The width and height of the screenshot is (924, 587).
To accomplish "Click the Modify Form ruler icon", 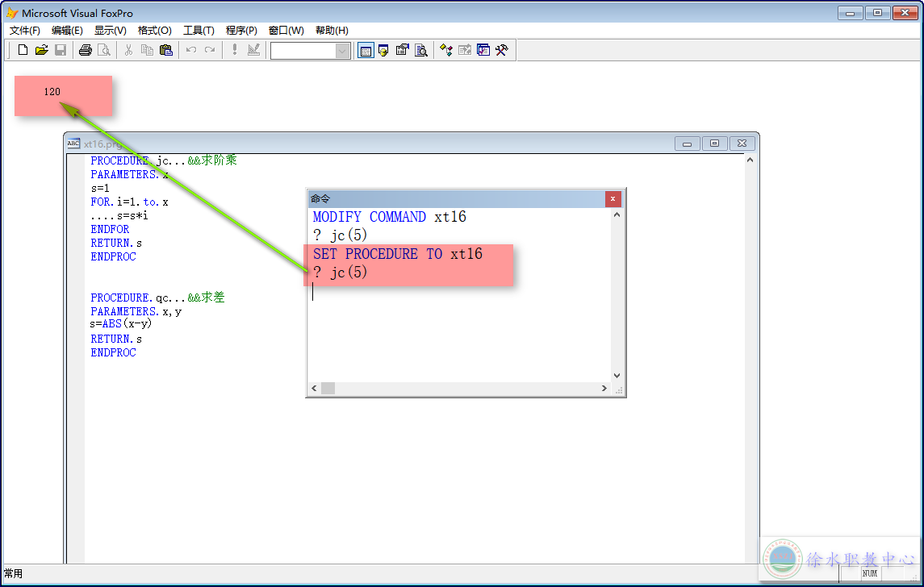I will (x=253, y=50).
